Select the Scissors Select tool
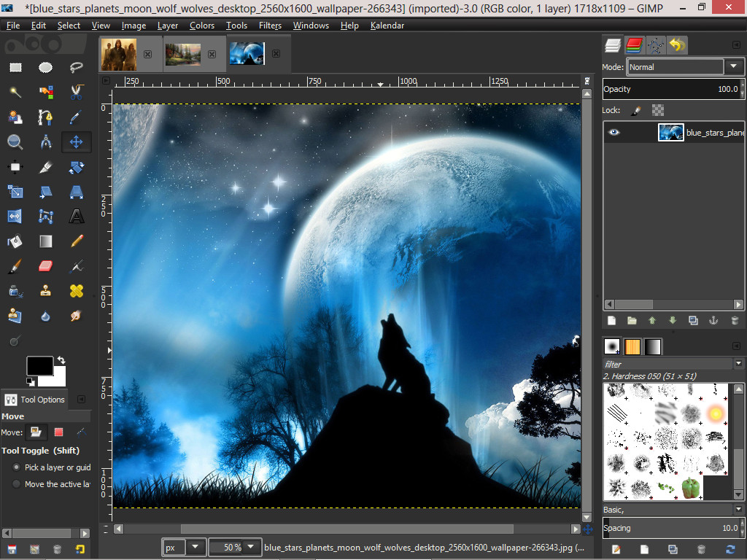The image size is (747, 560). pos(76,92)
